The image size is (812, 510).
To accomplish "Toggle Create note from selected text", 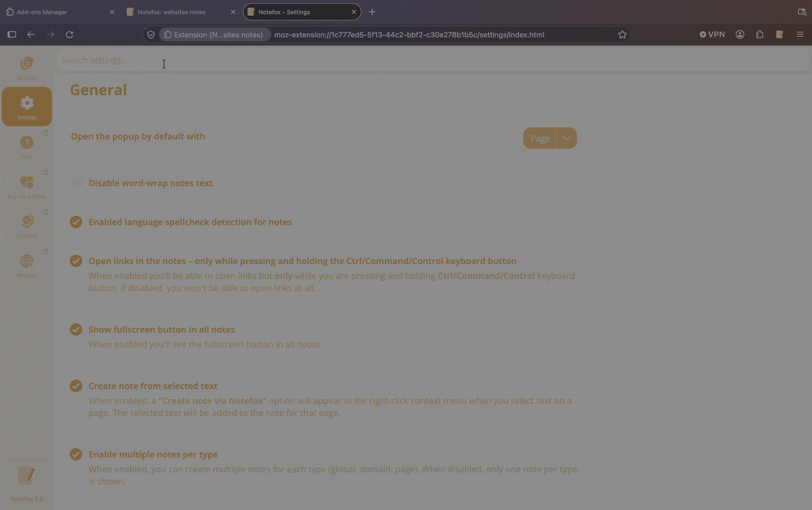I will pos(76,386).
